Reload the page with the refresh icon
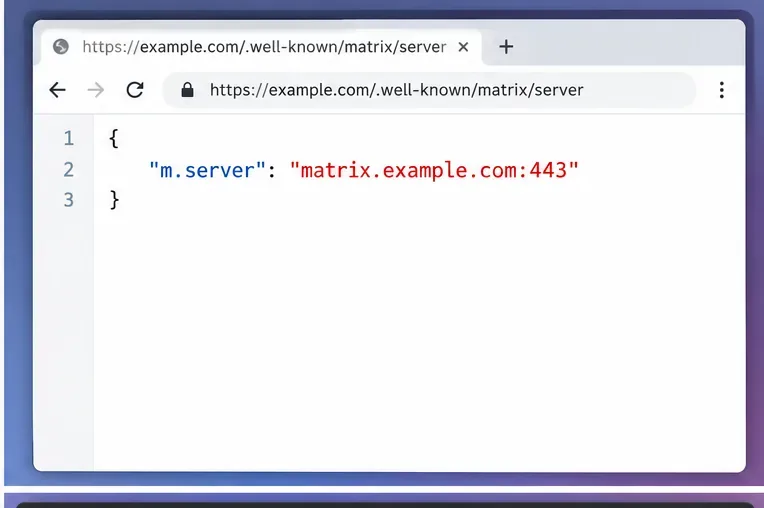 [135, 90]
